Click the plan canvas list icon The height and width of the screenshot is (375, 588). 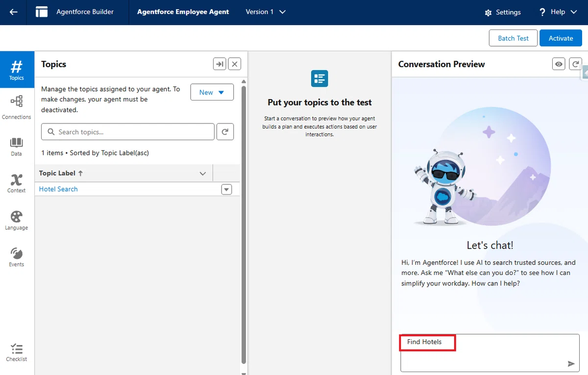pyautogui.click(x=319, y=78)
